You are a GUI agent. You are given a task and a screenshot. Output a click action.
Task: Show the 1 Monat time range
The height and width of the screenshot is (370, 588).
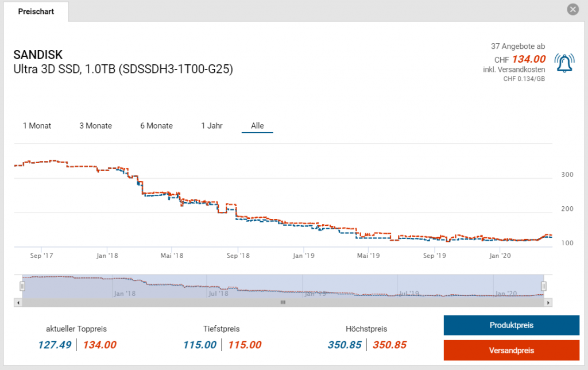click(37, 126)
